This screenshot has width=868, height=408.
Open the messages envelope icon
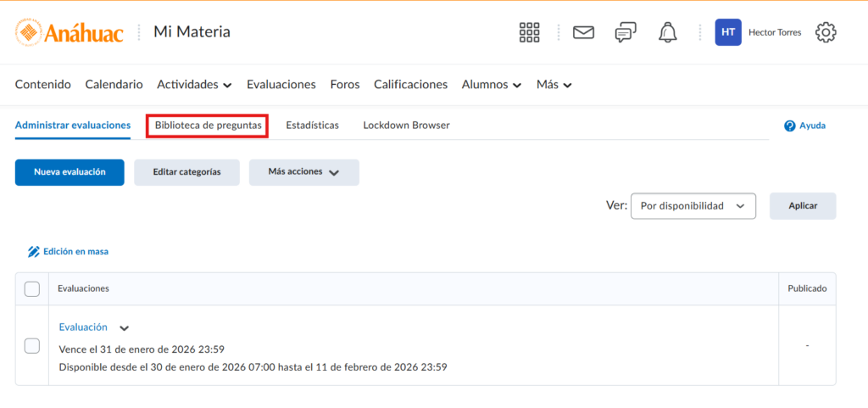[x=583, y=32]
